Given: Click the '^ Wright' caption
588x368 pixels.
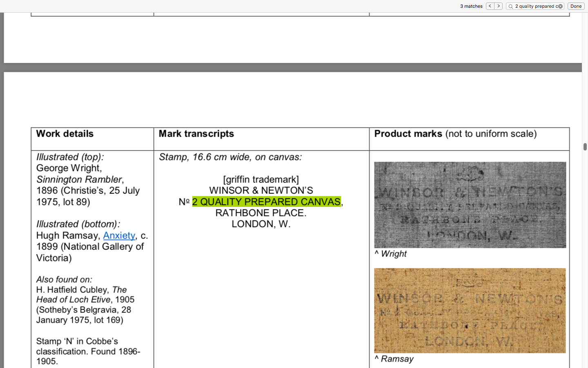Looking at the screenshot, I should pos(390,254).
